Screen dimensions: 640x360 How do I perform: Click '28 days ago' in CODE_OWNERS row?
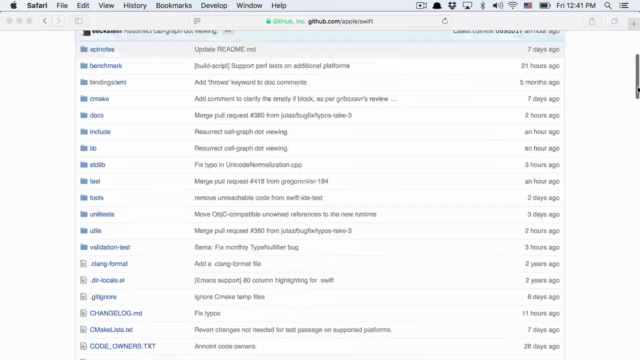541,346
